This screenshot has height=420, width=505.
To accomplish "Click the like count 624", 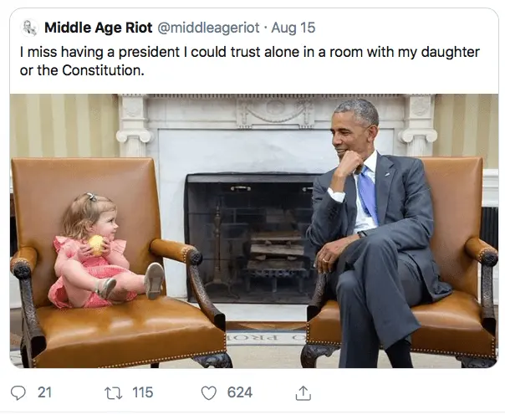I will point(240,392).
